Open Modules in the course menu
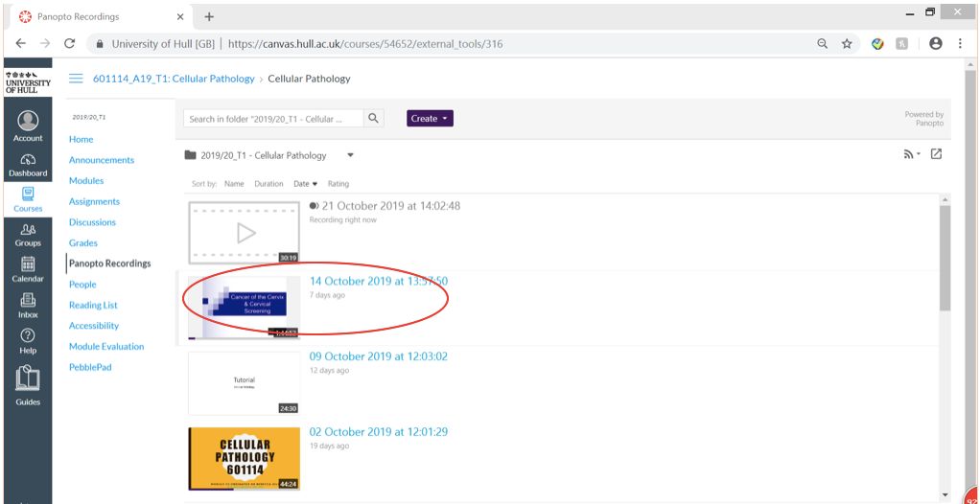 coord(86,180)
